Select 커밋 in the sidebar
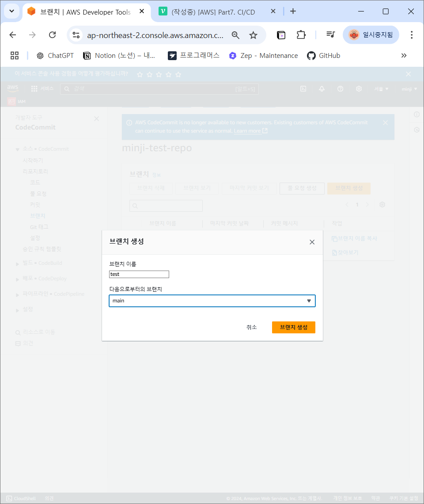The image size is (424, 504). tap(35, 204)
